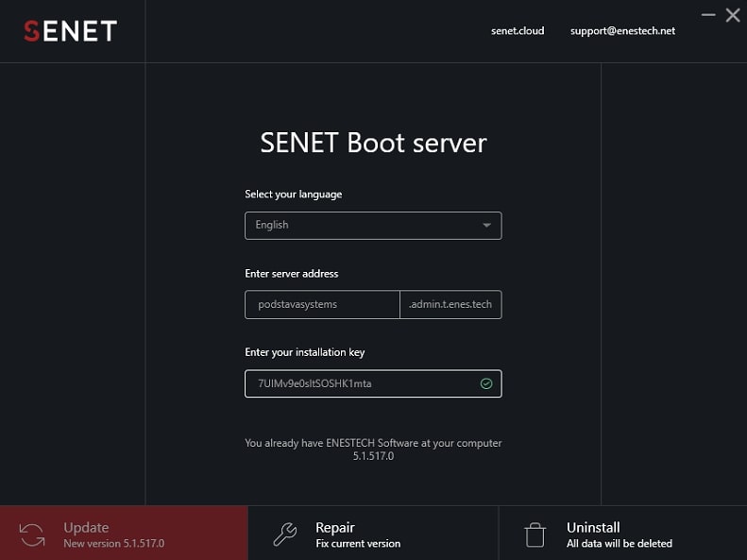Click the .admin.t.enes.tech domain suffix box

point(450,305)
